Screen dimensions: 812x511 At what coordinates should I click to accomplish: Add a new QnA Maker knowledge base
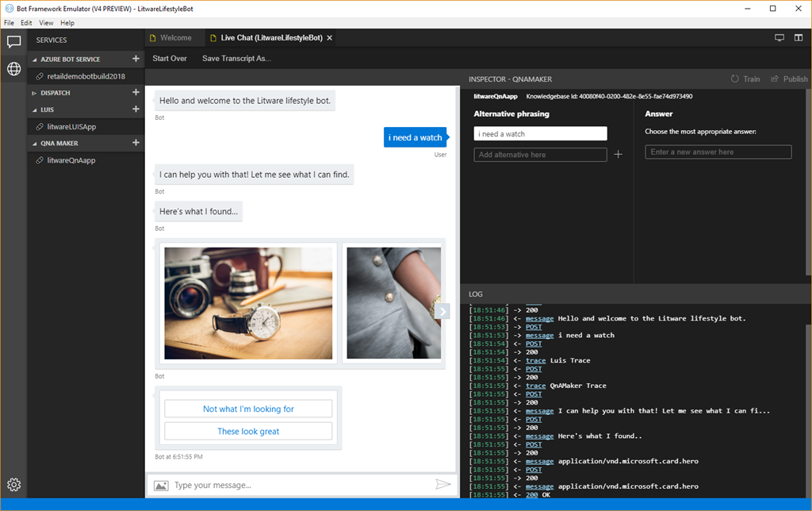[136, 143]
